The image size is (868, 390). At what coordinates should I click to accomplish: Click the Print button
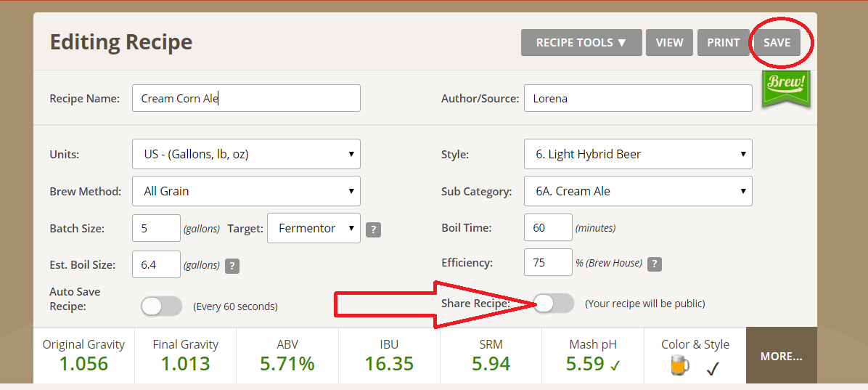pos(723,43)
